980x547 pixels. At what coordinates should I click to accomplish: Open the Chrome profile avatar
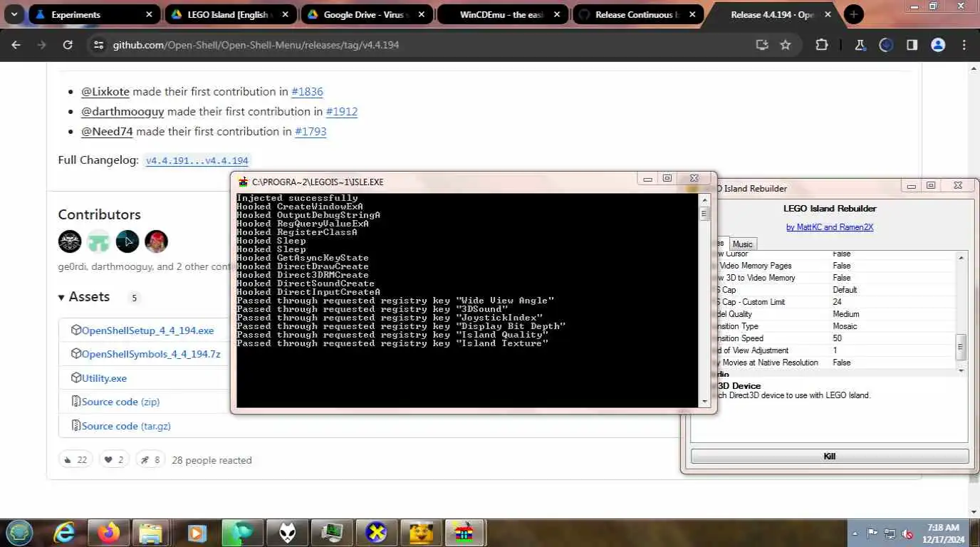click(x=938, y=45)
